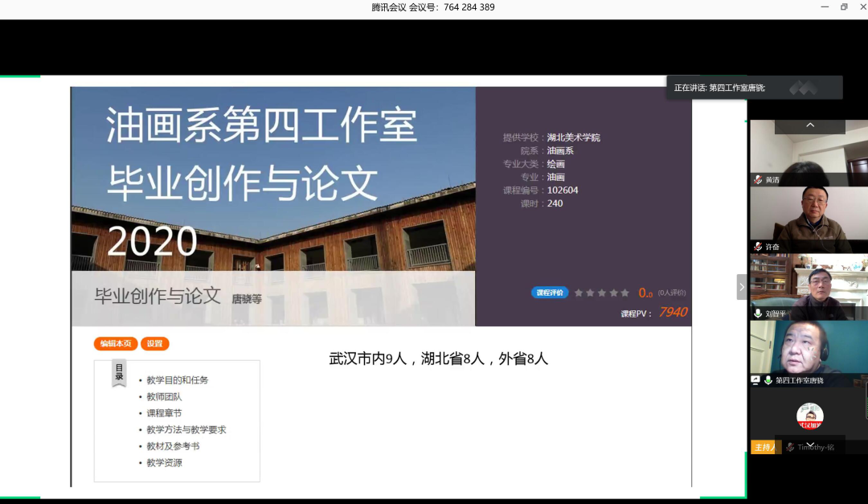
Task: Restore the Tencent Meeting window size
Action: click(x=844, y=6)
